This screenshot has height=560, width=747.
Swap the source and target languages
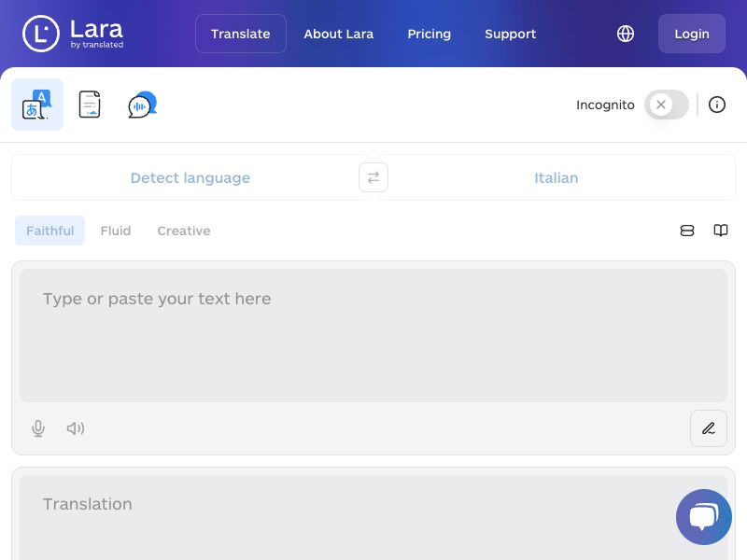click(373, 177)
